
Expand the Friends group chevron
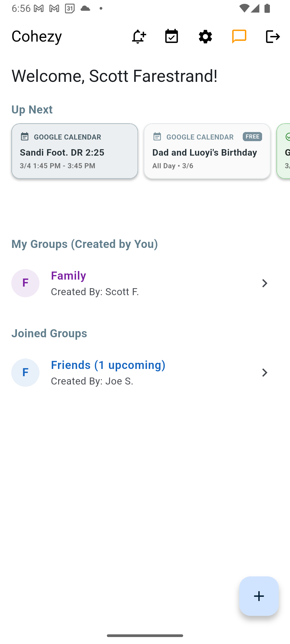[264, 372]
